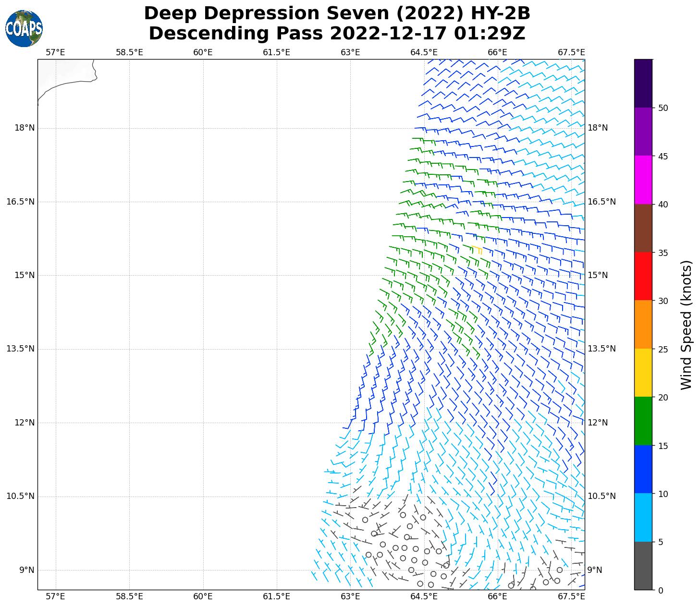Pick the orange 25-30 knots color band
The height and width of the screenshot is (607, 700).
643,324
